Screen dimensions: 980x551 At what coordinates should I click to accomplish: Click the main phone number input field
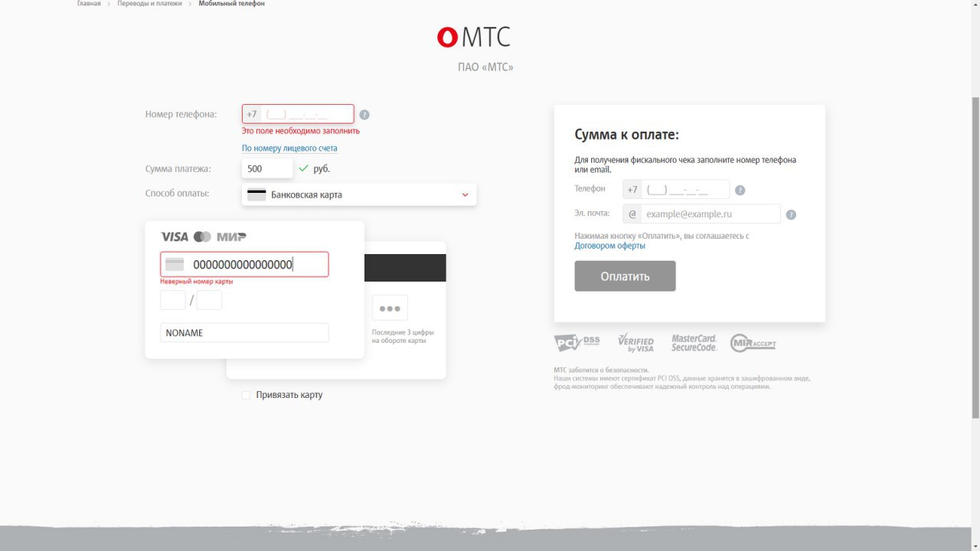click(x=298, y=114)
